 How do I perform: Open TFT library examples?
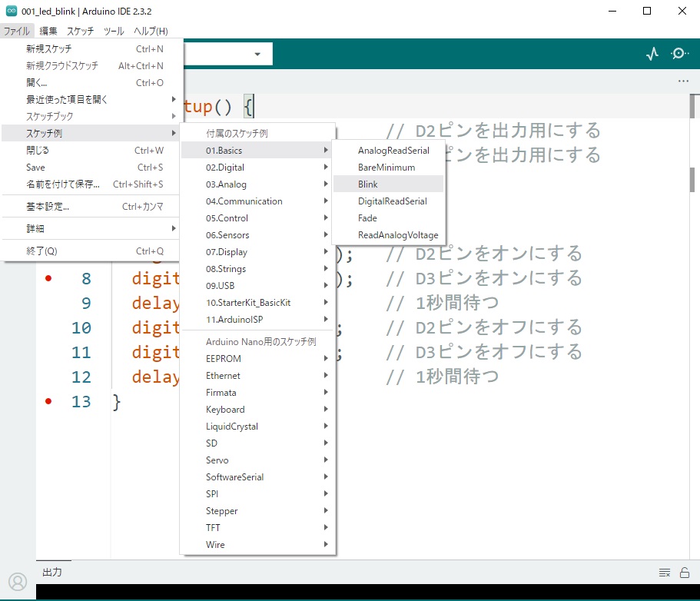pos(257,528)
